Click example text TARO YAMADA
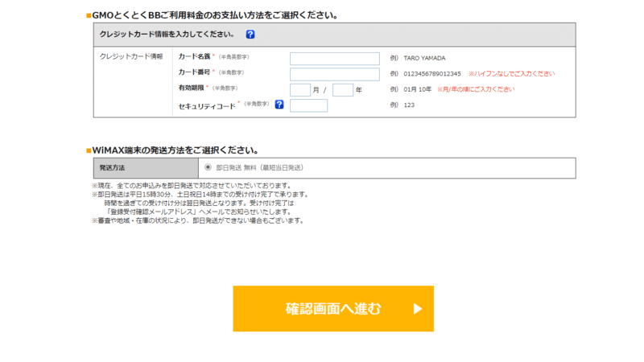Viewport: 644px width, 362px height. coord(424,58)
